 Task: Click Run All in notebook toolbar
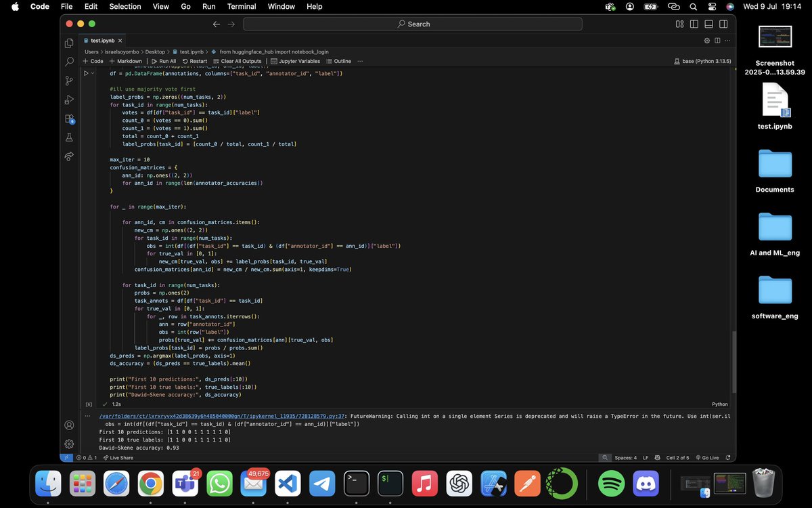tap(164, 61)
